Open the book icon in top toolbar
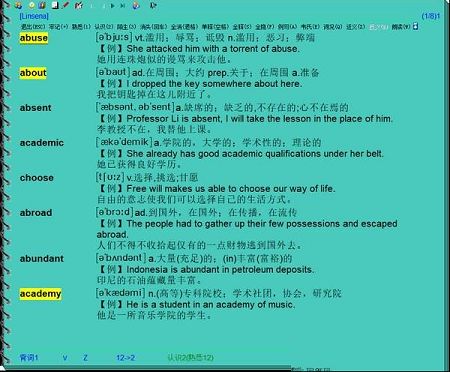 (x=42, y=5)
